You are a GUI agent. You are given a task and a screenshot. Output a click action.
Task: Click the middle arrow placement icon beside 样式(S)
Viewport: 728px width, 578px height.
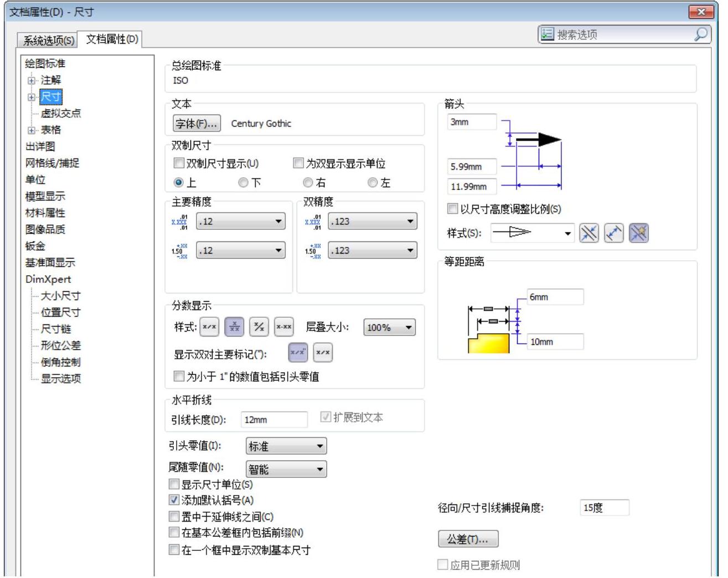(613, 233)
